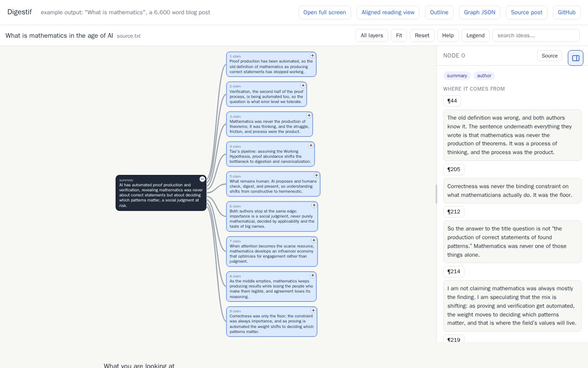Image resolution: width=588 pixels, height=368 pixels.
Task: Jump to paragraph ¶214 reference
Action: pyautogui.click(x=454, y=271)
